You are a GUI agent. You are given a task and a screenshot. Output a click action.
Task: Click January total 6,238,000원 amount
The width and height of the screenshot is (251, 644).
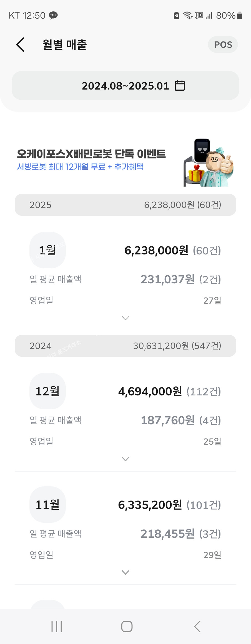[156, 251]
